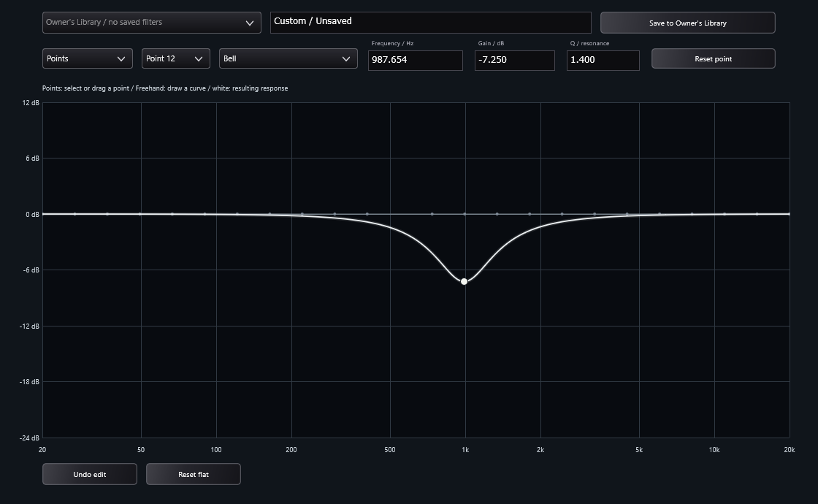
Task: Click the 6 dB axis label
Action: click(x=32, y=158)
